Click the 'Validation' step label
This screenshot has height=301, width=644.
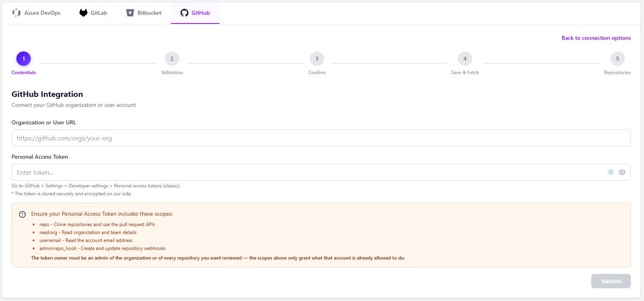pyautogui.click(x=172, y=73)
